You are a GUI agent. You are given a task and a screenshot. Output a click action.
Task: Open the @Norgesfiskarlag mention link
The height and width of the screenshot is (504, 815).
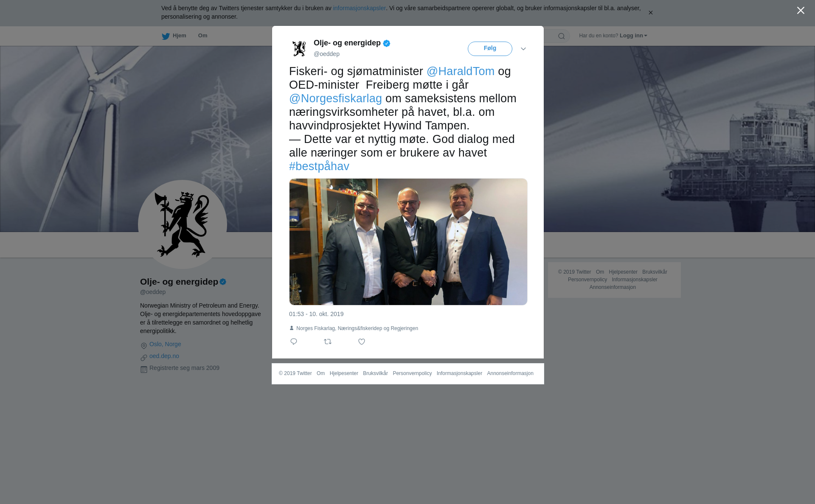pos(335,98)
